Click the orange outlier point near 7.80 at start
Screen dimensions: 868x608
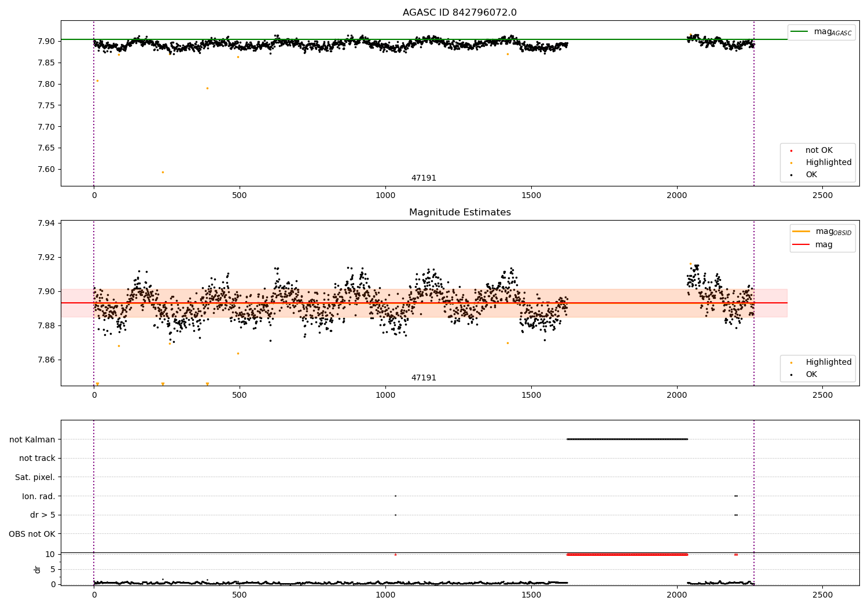pos(97,80)
